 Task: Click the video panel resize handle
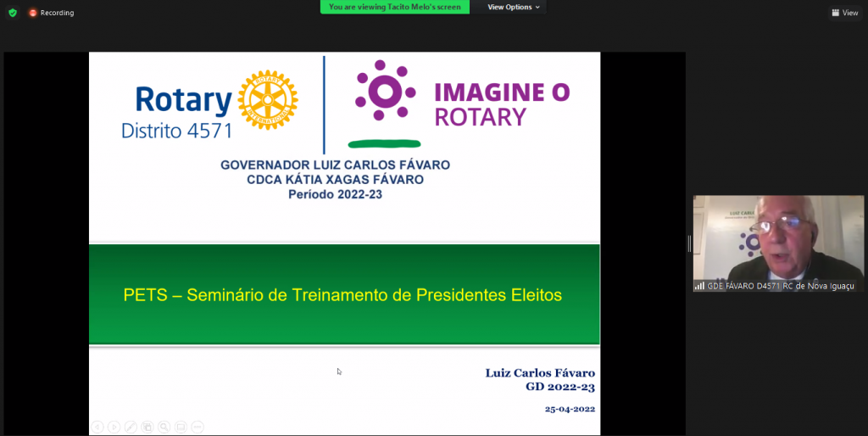(689, 243)
